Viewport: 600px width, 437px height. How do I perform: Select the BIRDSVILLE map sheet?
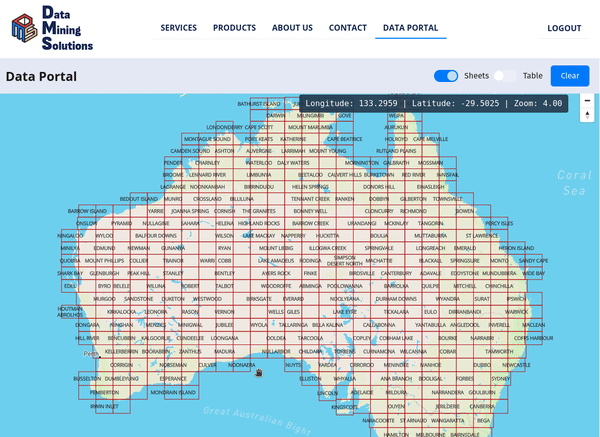pyautogui.click(x=362, y=273)
